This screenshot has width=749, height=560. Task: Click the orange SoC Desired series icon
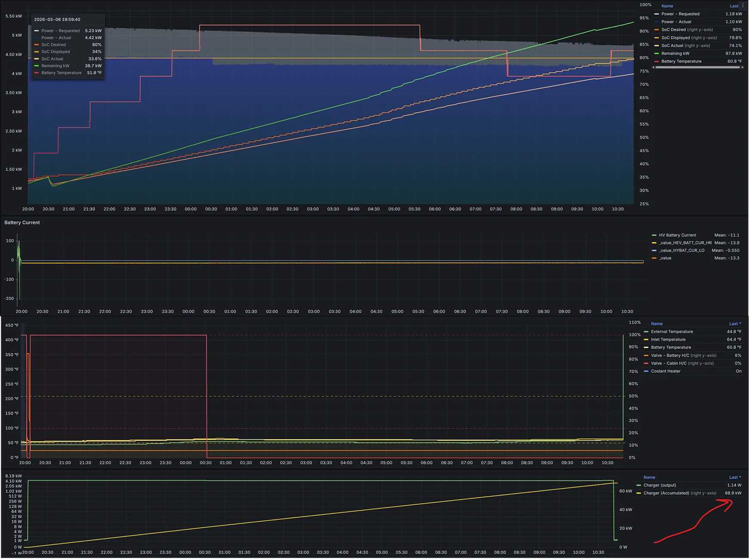(x=656, y=30)
